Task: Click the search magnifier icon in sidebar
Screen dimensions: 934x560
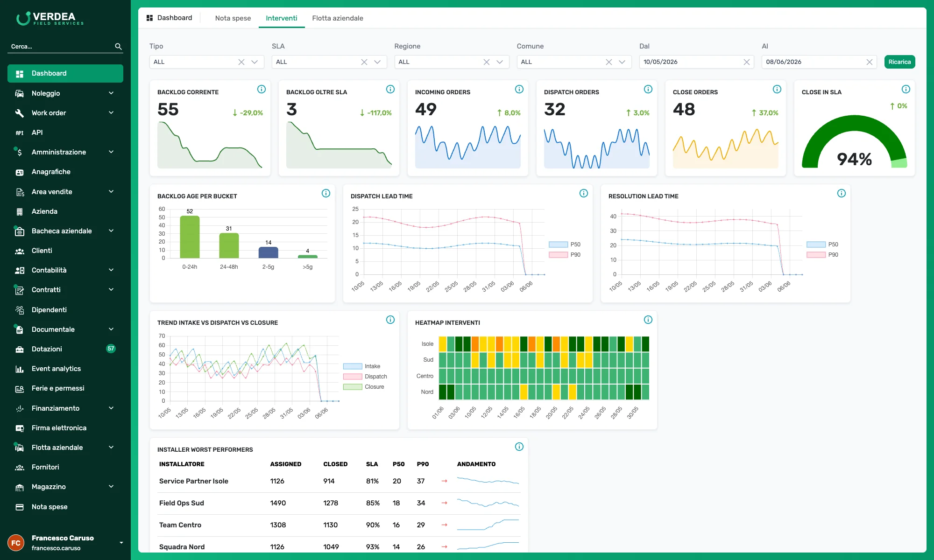Action: pyautogui.click(x=118, y=47)
